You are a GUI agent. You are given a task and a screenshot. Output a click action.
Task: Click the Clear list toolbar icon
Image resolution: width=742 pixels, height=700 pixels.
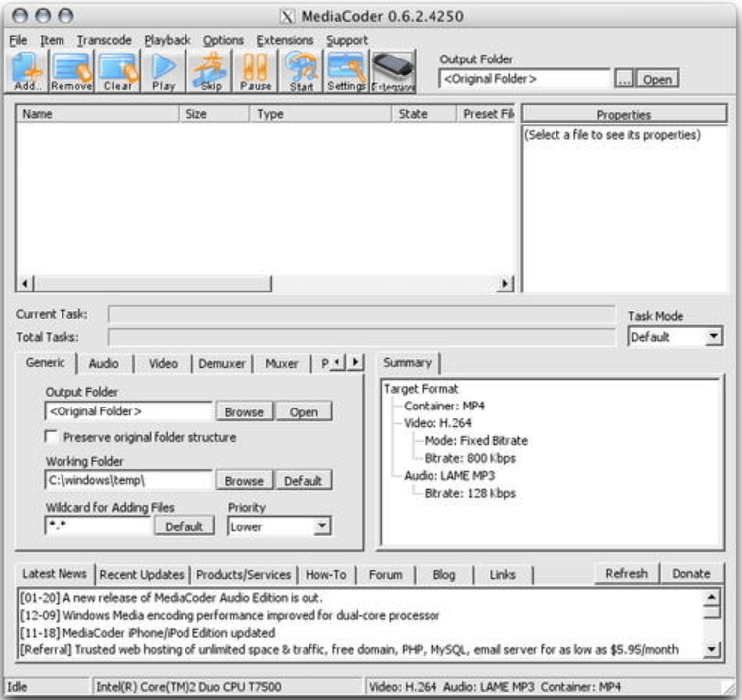118,71
